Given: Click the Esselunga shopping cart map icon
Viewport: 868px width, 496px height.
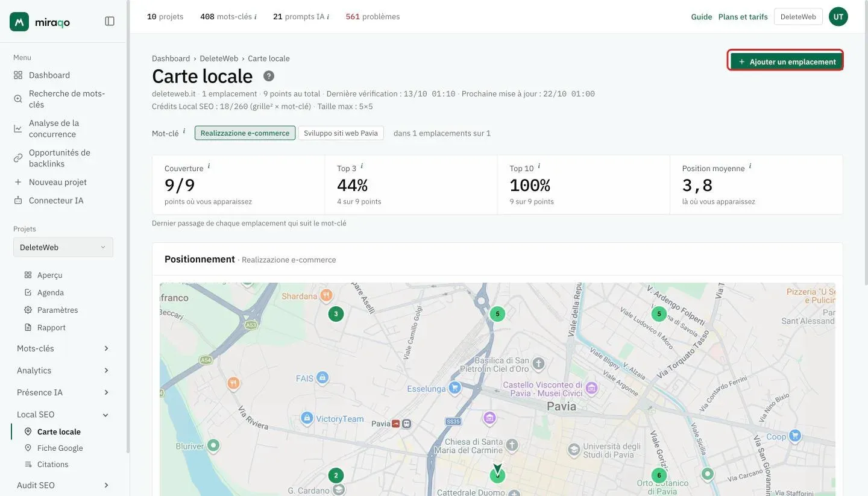Looking at the screenshot, I should [456, 388].
